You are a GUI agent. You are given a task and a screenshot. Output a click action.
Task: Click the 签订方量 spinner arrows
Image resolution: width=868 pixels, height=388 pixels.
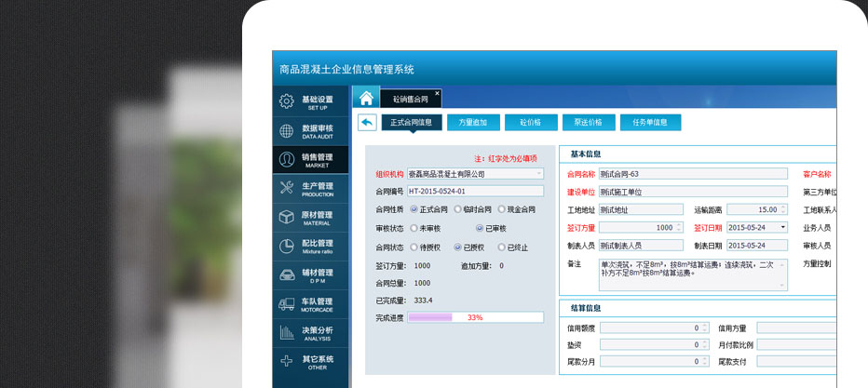point(678,227)
